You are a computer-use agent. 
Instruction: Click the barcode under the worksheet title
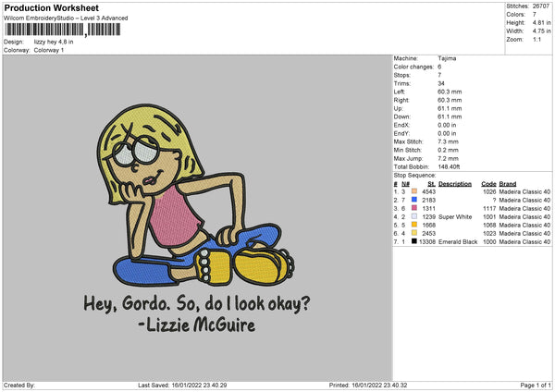pos(63,30)
